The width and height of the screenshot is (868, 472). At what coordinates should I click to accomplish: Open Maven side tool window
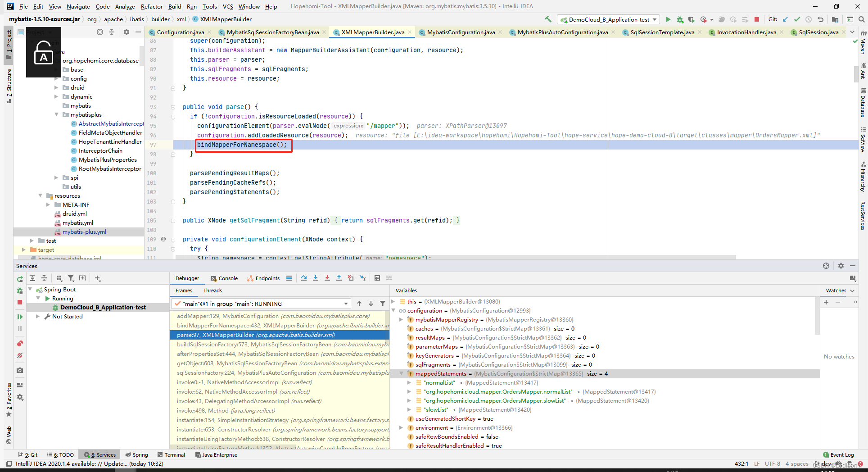coord(863,43)
